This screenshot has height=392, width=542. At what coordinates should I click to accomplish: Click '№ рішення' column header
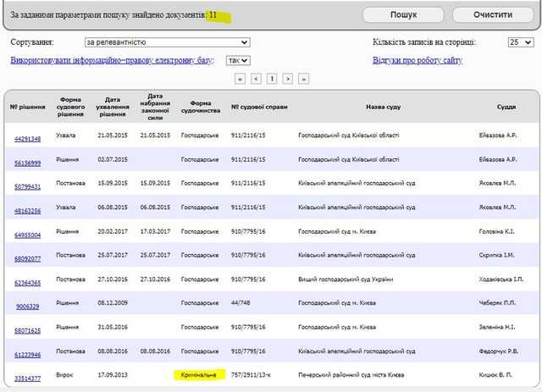[28, 107]
